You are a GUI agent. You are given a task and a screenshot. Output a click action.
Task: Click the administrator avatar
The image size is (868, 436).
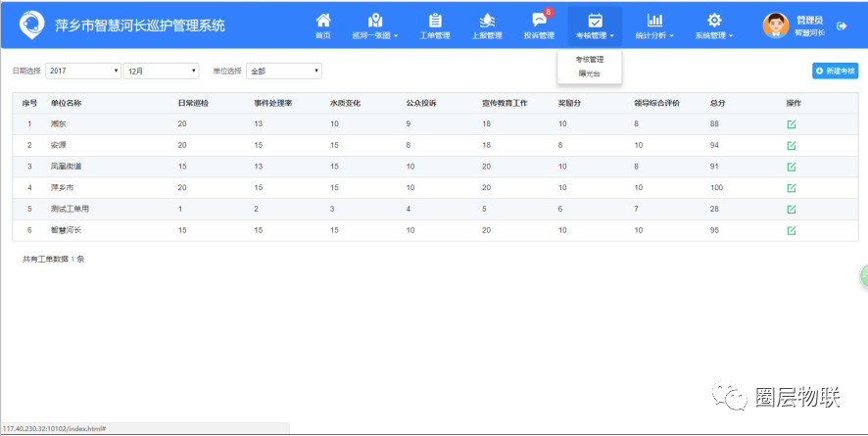click(776, 25)
